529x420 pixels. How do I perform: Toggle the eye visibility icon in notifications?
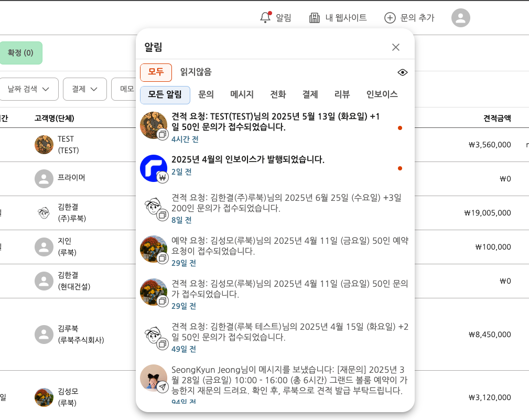point(402,72)
